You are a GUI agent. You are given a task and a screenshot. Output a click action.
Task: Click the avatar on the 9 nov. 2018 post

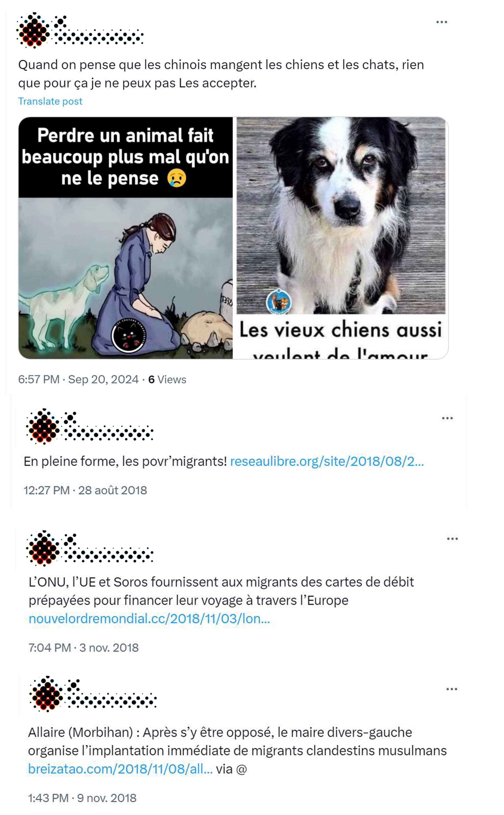47,694
